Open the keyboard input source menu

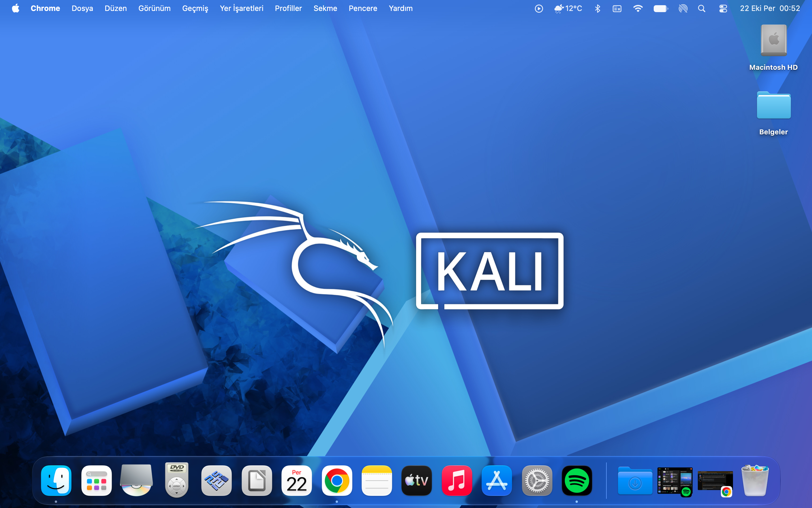617,8
